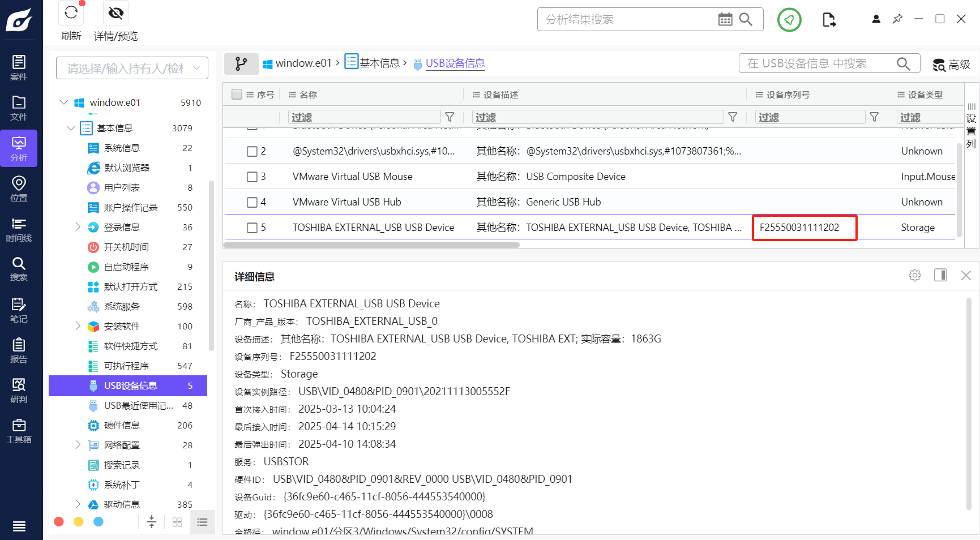Click search icon in USB设备信息 search
The height and width of the screenshot is (540, 980).
click(x=904, y=63)
